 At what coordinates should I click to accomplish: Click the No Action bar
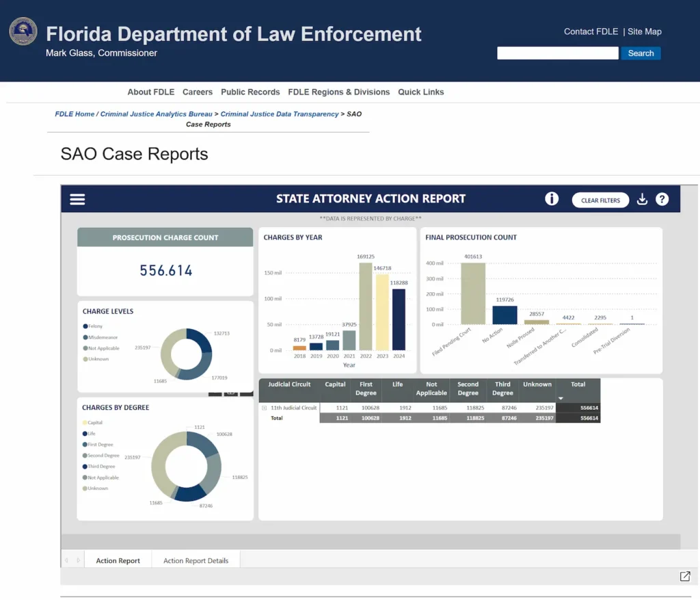505,315
